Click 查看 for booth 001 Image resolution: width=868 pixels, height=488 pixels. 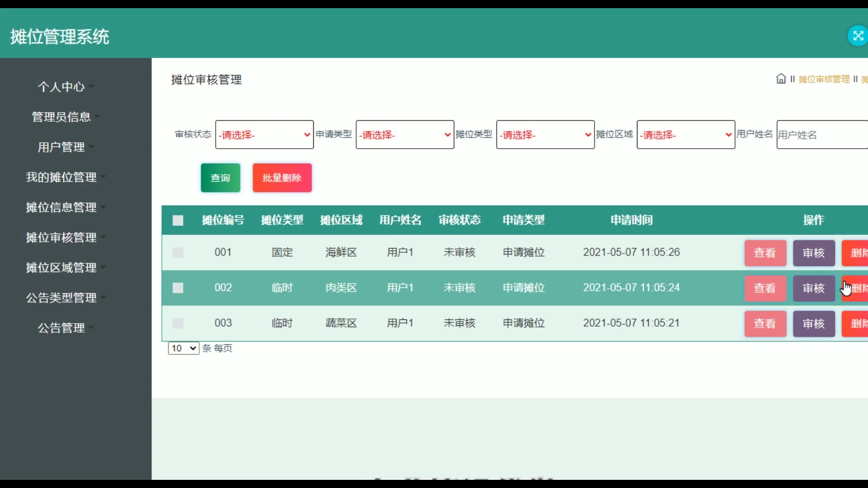[765, 253]
